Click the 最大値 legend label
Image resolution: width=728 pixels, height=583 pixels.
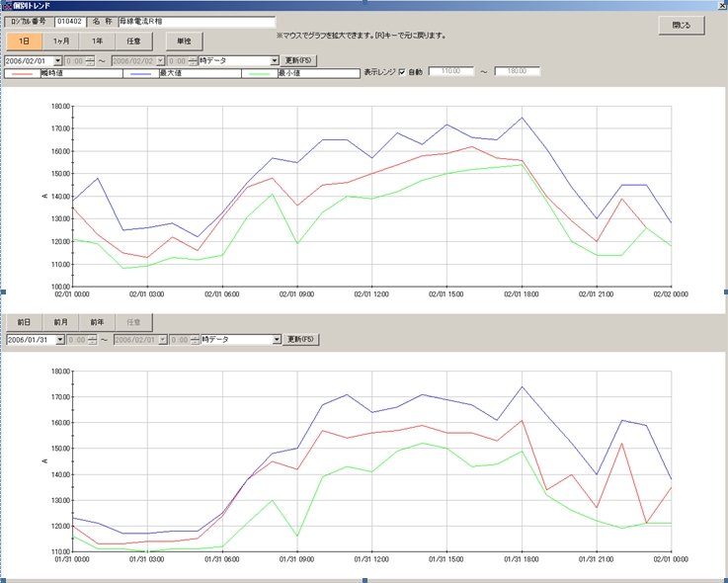pyautogui.click(x=170, y=73)
